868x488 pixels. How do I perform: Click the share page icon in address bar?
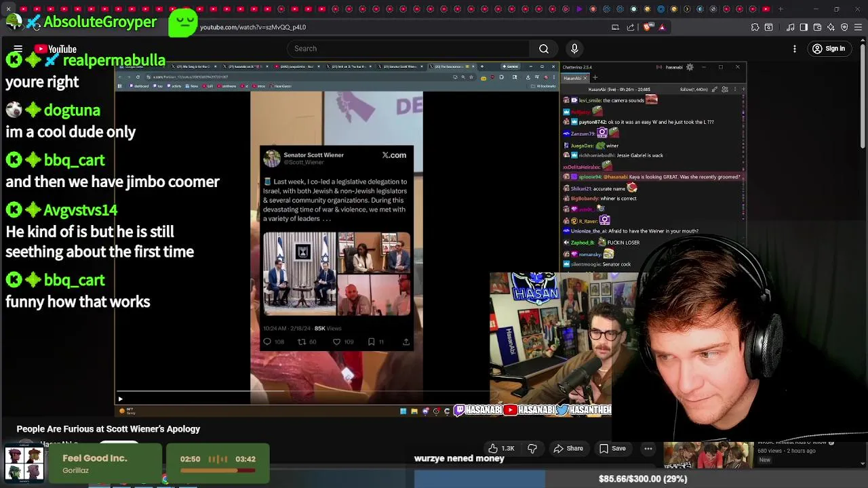pyautogui.click(x=631, y=27)
